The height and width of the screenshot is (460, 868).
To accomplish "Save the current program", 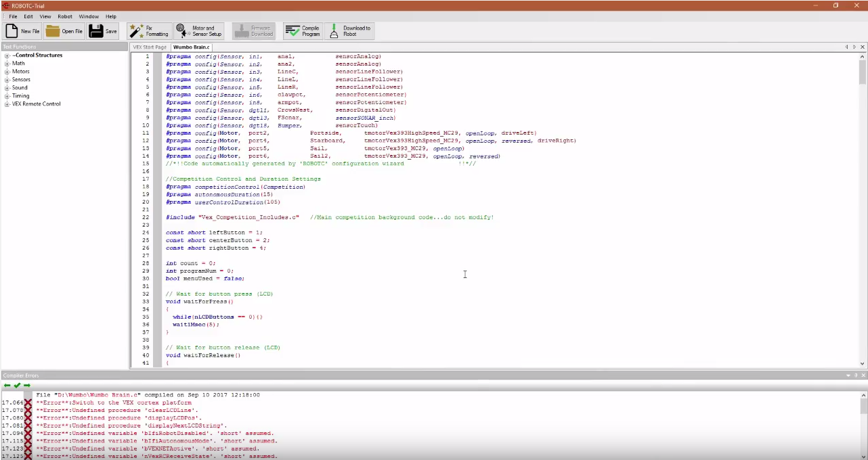I will click(x=103, y=31).
